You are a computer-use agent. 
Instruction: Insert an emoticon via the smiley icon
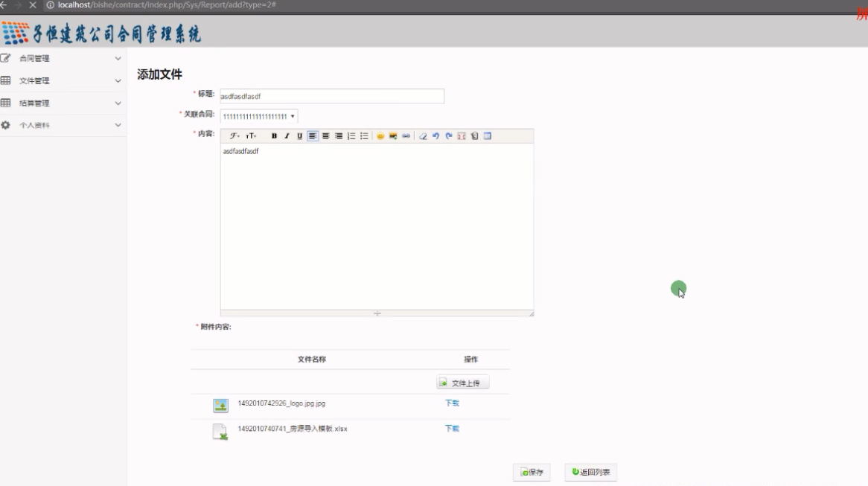(380, 136)
